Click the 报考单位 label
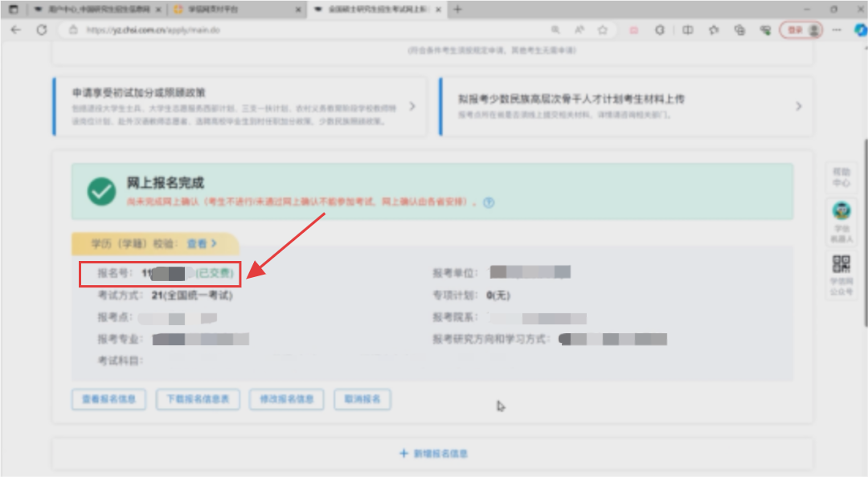The height and width of the screenshot is (477, 868). pyautogui.click(x=455, y=273)
